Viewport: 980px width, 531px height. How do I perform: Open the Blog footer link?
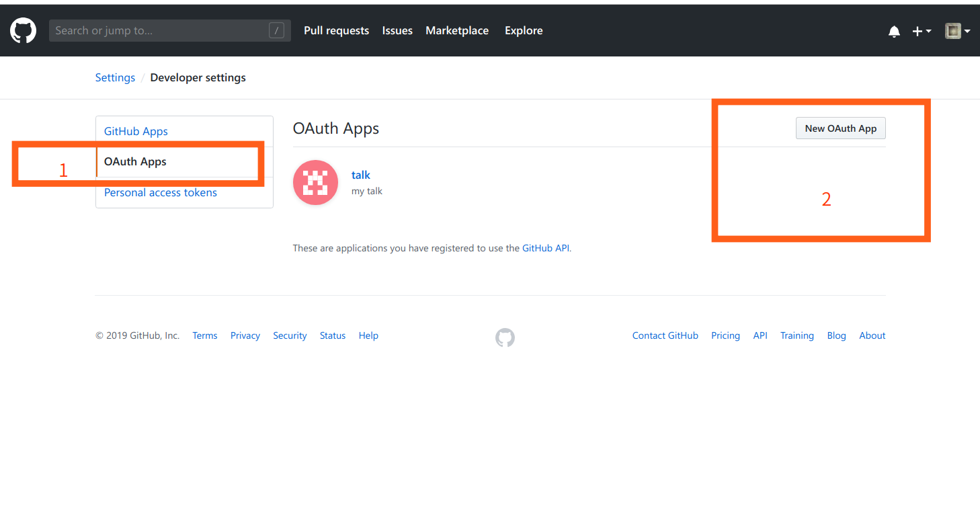[837, 335]
